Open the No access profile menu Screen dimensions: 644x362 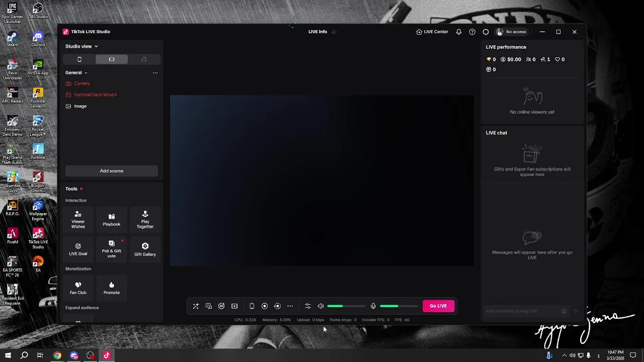tap(511, 32)
